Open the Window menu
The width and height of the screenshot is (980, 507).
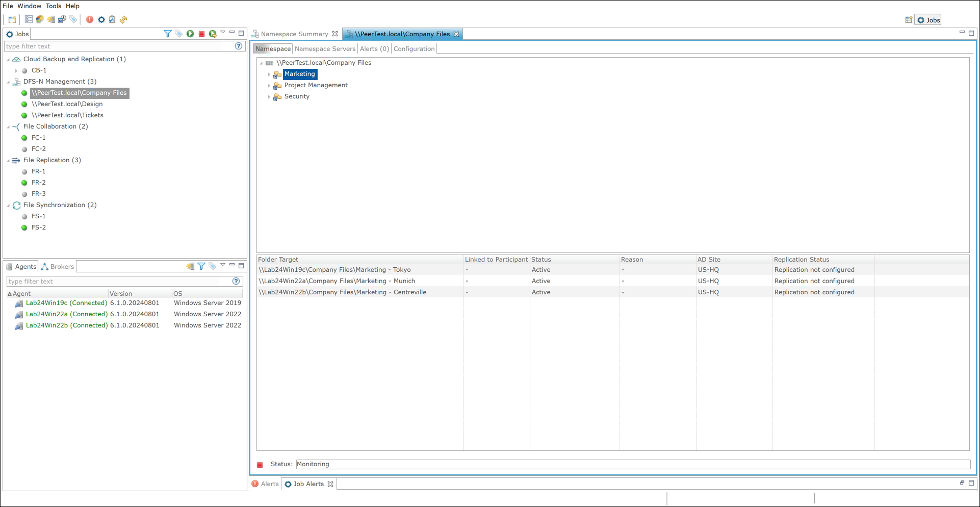click(29, 6)
